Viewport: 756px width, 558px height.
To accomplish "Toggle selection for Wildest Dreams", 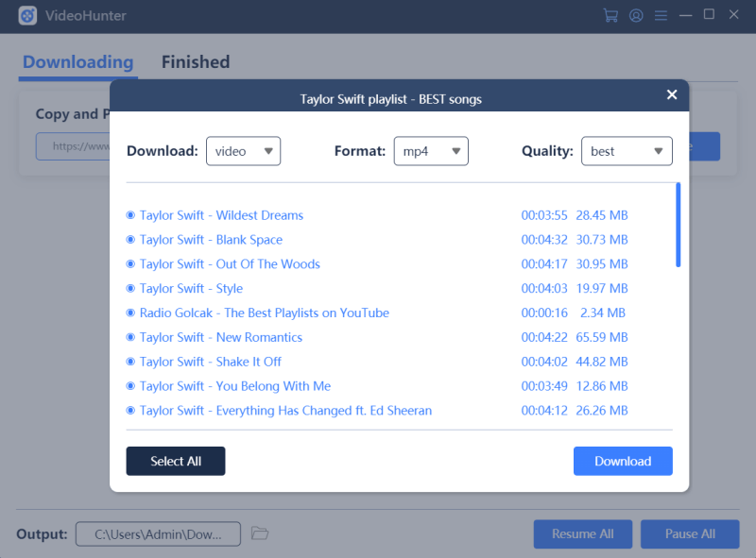I will pos(131,215).
